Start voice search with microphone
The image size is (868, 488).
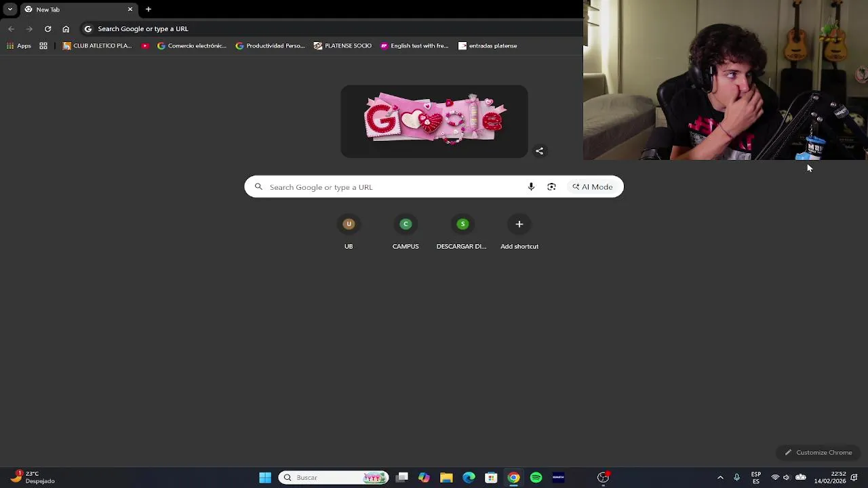(531, 187)
